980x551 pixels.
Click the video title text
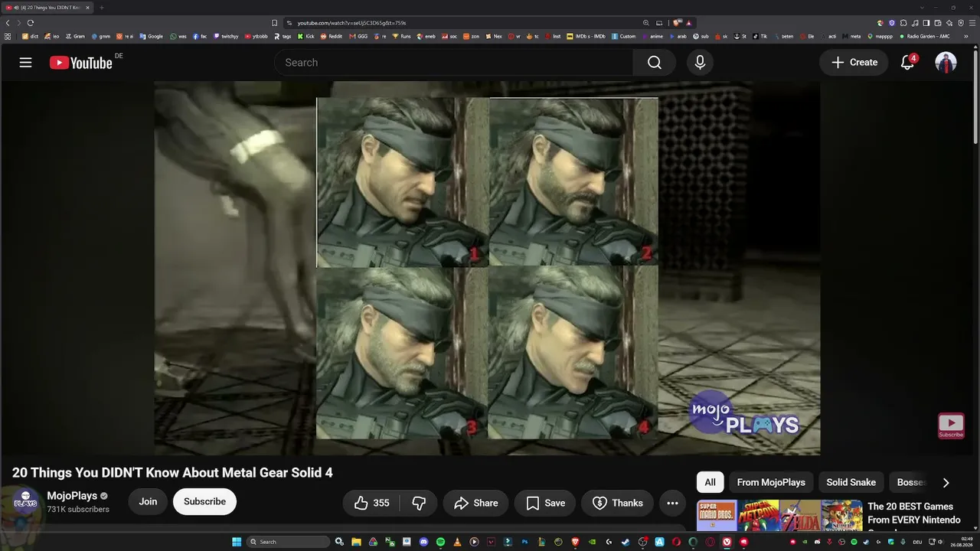[172, 473]
